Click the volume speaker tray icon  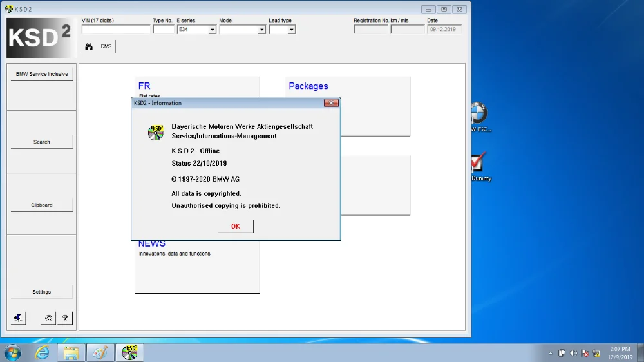(x=573, y=354)
